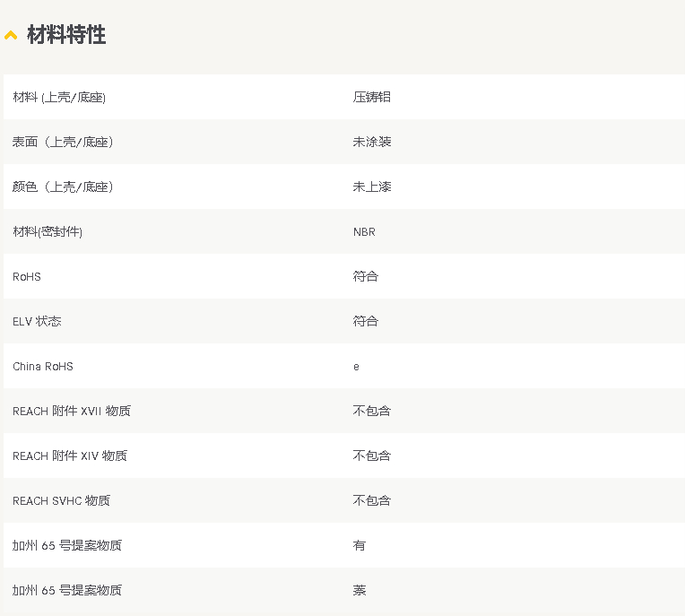Select the value 未上漆
The height and width of the screenshot is (616, 685).
(372, 187)
